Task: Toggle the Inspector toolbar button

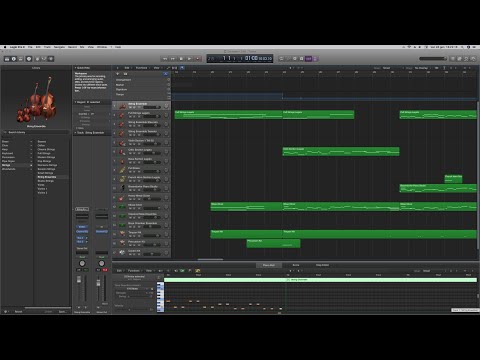Action: click(x=14, y=59)
